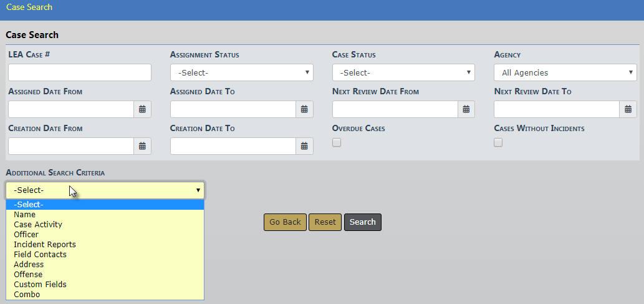Click into the LEA Case # field
The image size is (644, 304).
click(80, 72)
